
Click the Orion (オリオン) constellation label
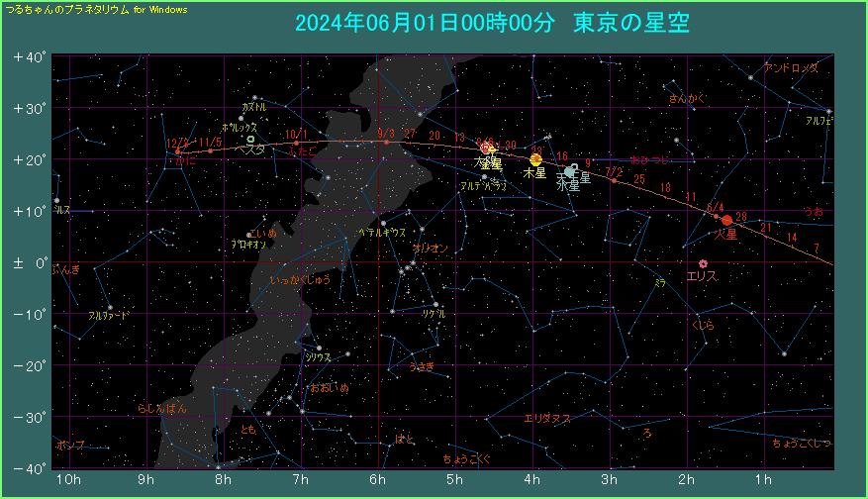(431, 248)
